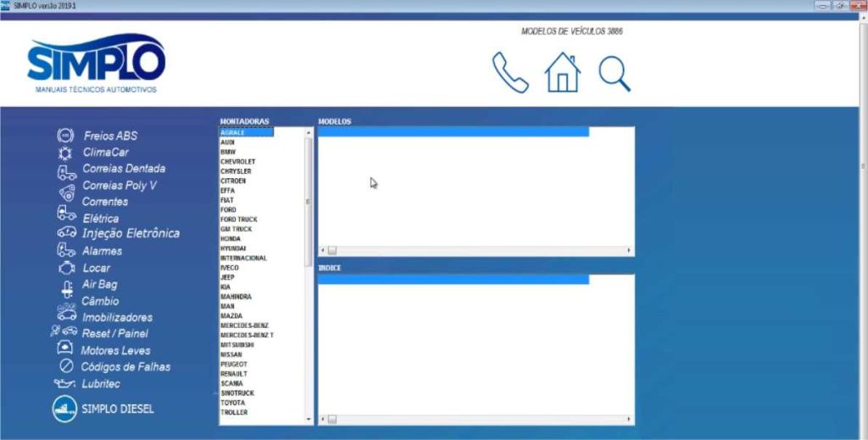
Task: Click the Locar engine icon
Action: 66,268
